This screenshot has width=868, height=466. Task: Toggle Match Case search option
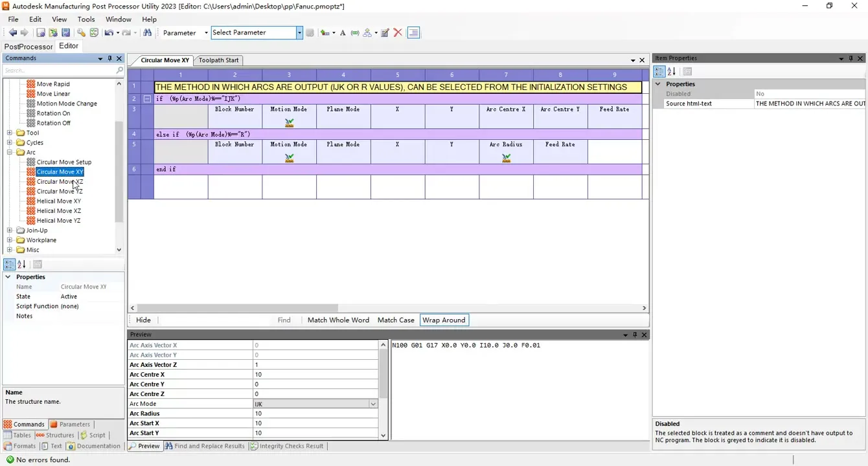point(396,320)
